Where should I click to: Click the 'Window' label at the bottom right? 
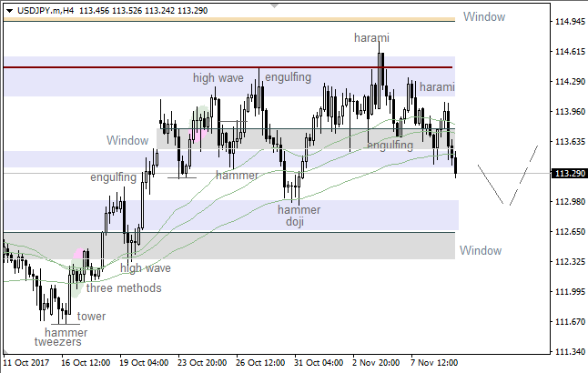[480, 250]
